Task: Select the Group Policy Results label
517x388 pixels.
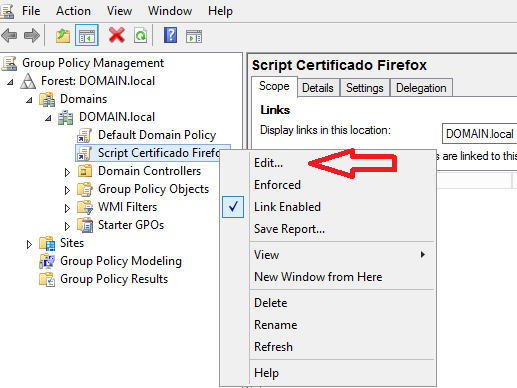Action: pos(114,279)
